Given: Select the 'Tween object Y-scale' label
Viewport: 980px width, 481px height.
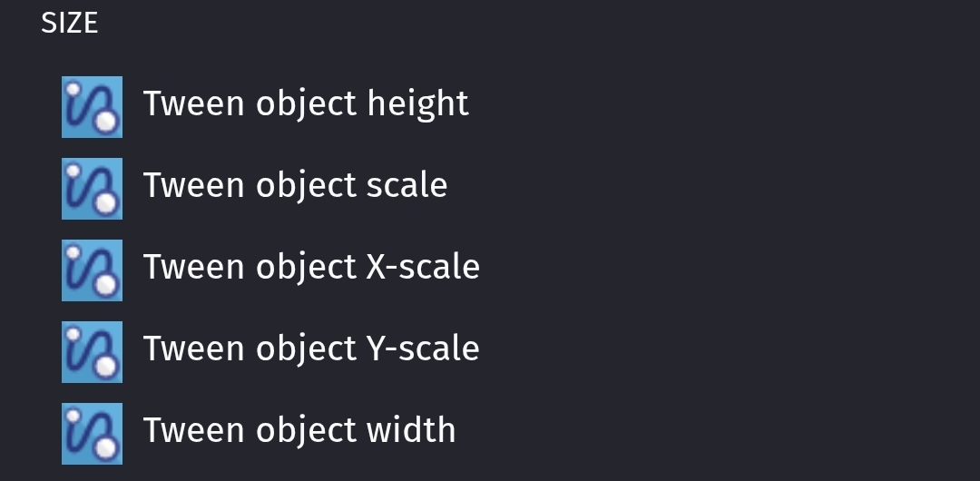Looking at the screenshot, I should [x=311, y=349].
